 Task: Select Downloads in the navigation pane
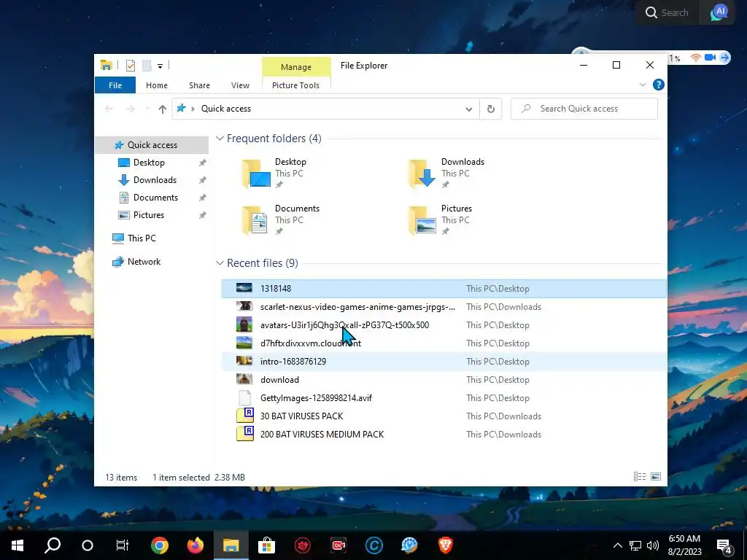[155, 180]
